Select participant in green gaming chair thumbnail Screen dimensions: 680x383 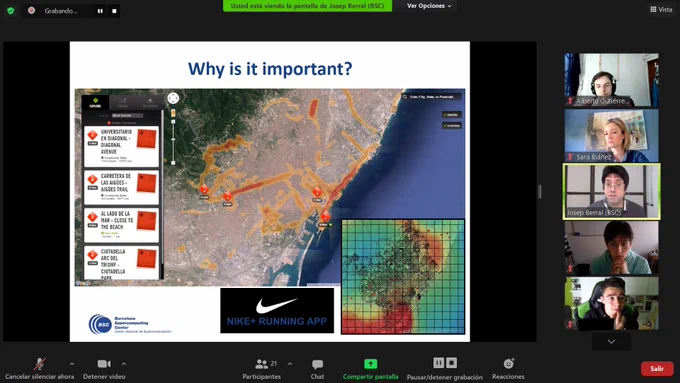[x=611, y=304]
